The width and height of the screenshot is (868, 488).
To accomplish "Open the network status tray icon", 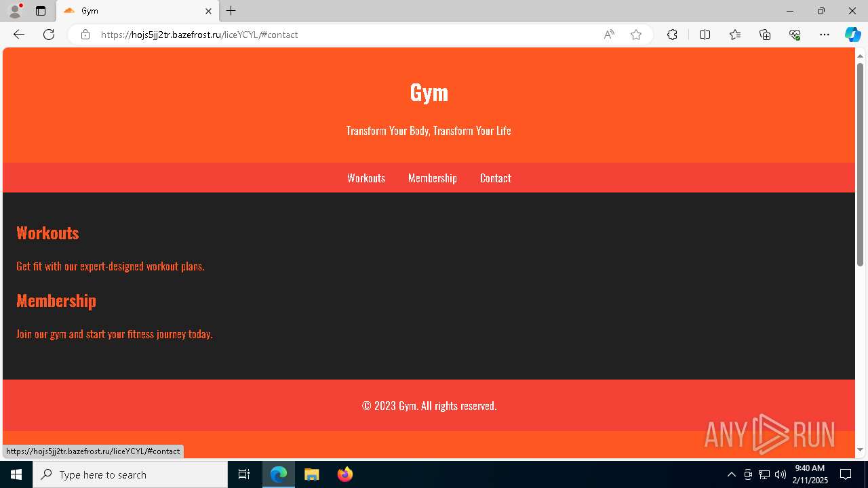I will pos(764,474).
